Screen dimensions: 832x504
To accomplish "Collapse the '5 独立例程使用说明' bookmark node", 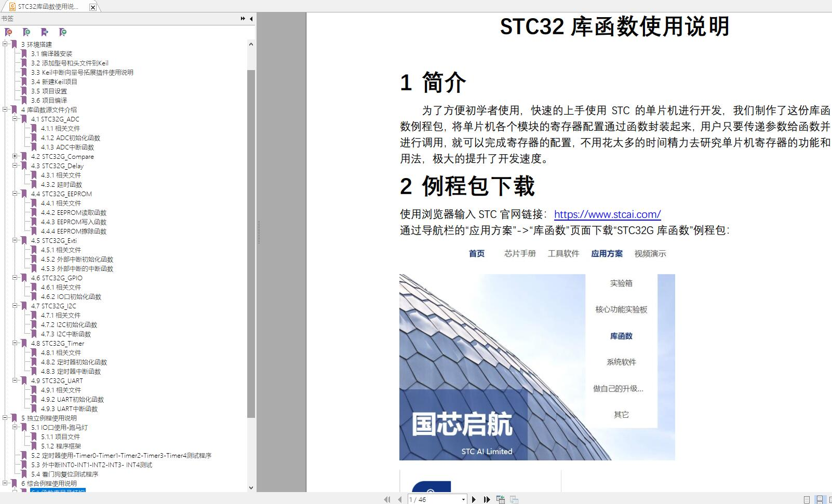I will tap(5, 418).
